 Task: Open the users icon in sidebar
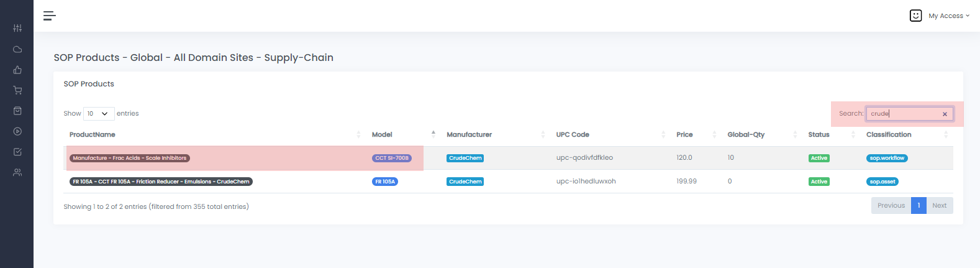17,172
